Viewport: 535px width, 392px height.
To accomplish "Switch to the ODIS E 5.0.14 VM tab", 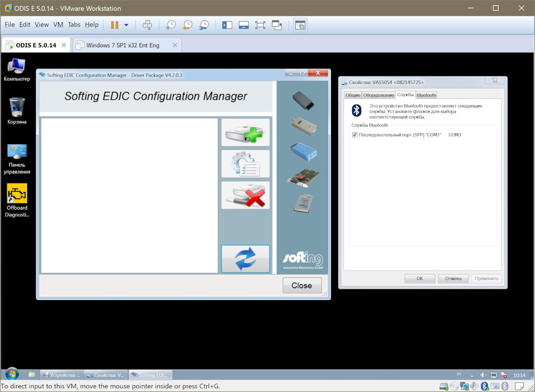I will click(36, 45).
